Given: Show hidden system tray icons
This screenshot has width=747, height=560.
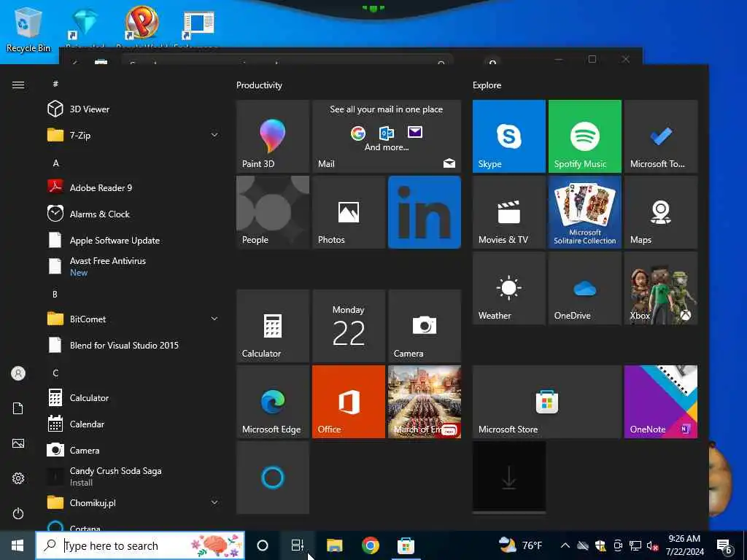Looking at the screenshot, I should tap(565, 545).
